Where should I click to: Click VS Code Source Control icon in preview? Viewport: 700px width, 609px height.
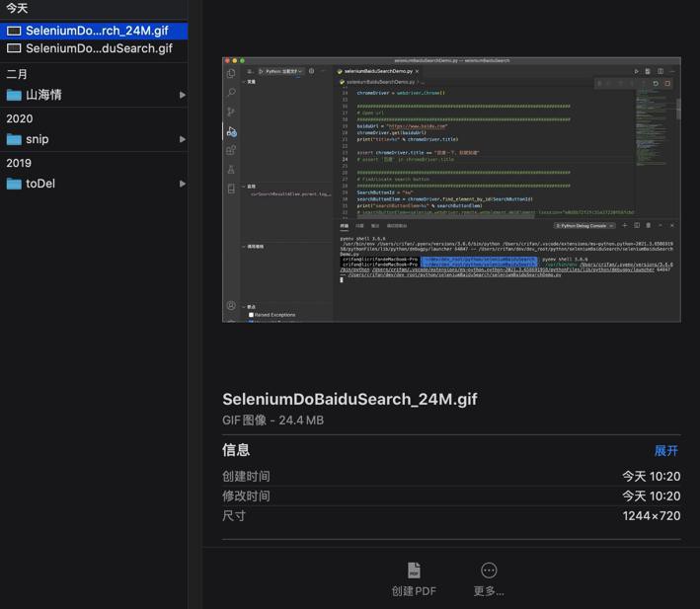(231, 112)
